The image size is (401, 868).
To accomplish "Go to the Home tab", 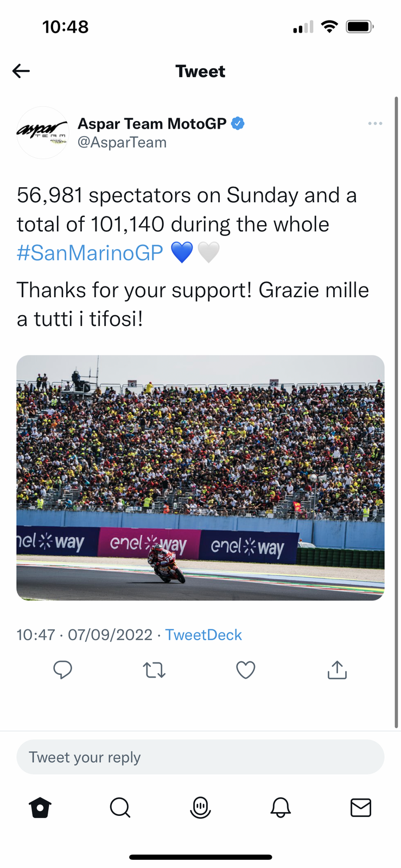I will [40, 808].
